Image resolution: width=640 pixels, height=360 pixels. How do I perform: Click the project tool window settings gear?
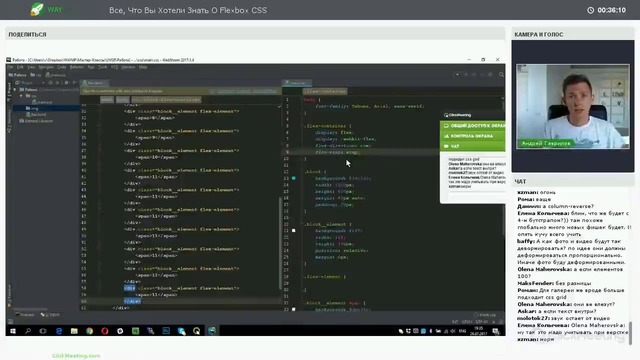click(67, 82)
